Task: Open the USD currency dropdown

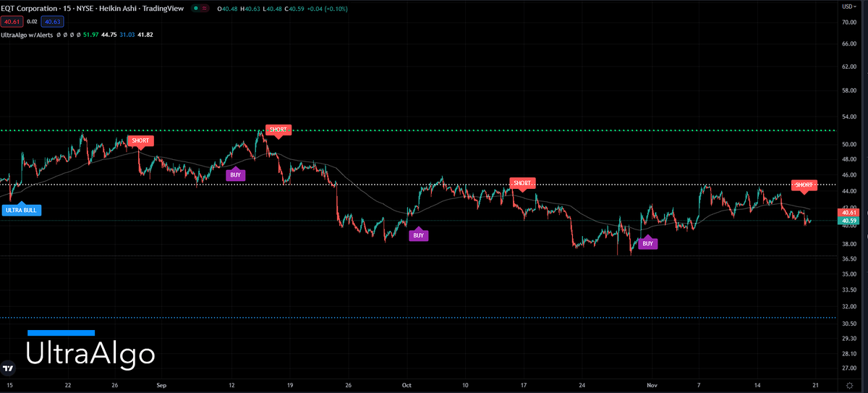Action: pyautogui.click(x=850, y=6)
